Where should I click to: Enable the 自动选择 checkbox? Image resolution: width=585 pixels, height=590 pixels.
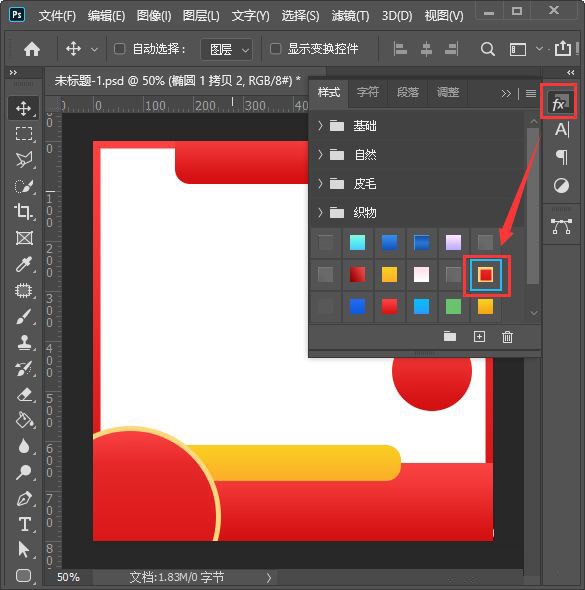tap(120, 49)
